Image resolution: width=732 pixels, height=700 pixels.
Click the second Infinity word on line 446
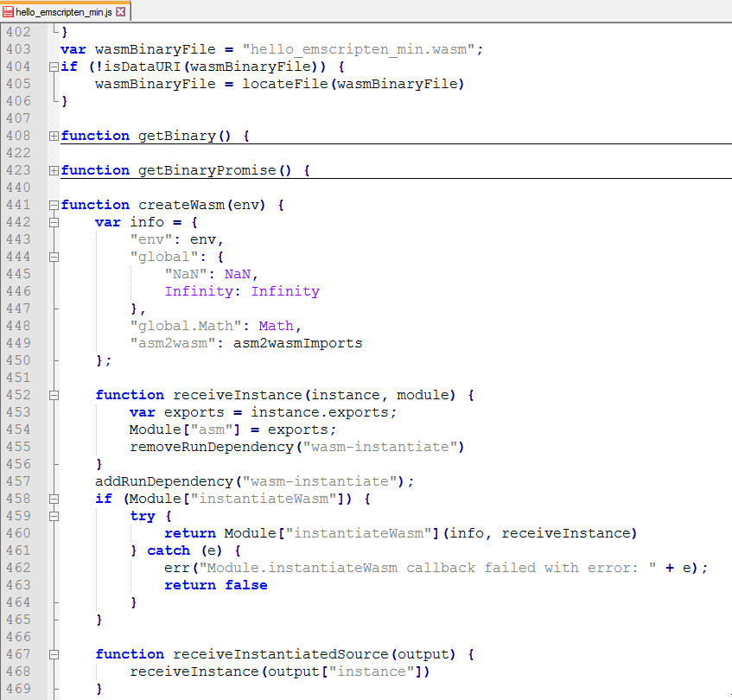[285, 292]
